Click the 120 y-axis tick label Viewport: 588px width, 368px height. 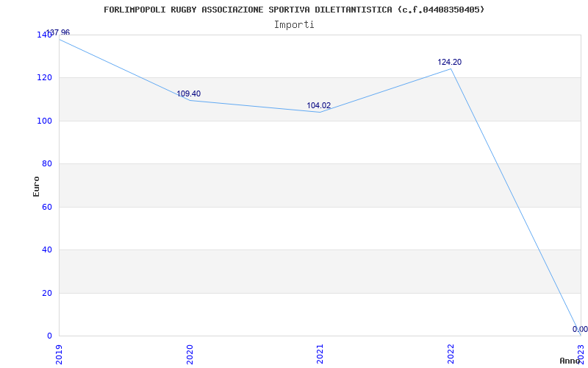44,78
